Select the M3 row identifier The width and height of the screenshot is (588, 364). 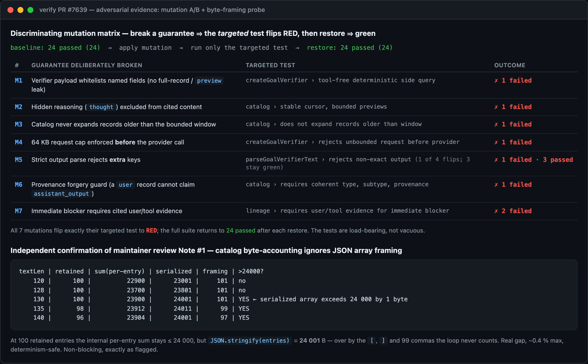pos(19,124)
